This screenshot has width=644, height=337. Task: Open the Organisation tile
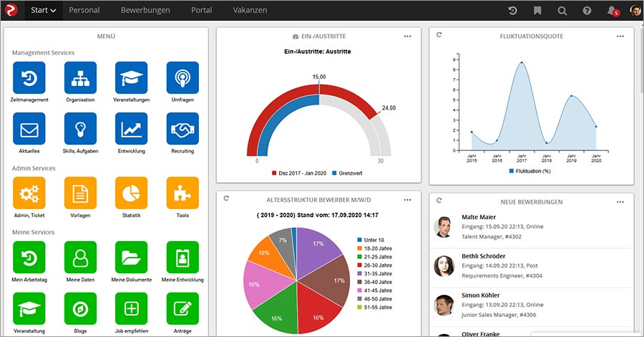coord(80,77)
